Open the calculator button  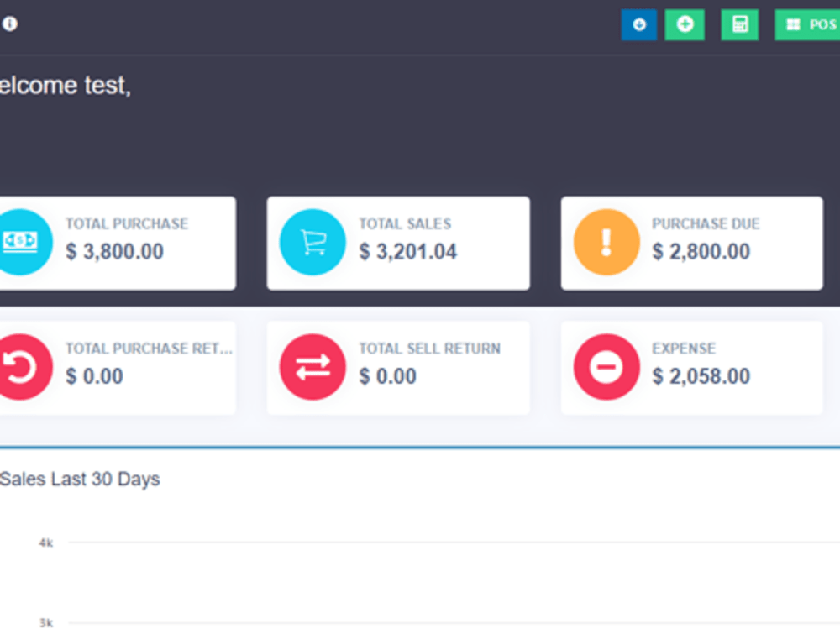coord(740,24)
